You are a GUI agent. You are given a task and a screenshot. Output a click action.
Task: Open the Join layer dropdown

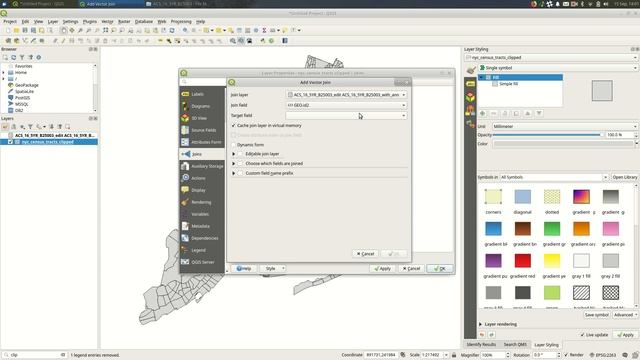(x=346, y=95)
